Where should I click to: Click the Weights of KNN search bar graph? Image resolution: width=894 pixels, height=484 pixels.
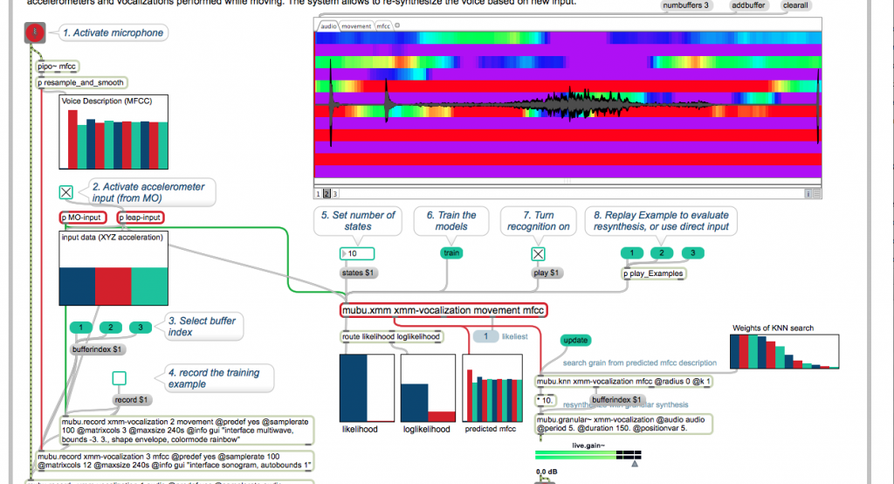(785, 351)
